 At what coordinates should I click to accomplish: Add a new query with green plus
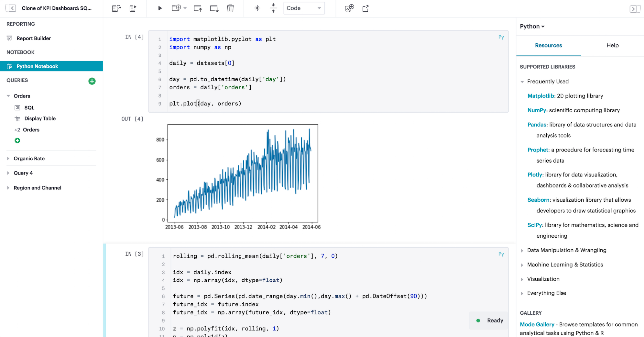click(92, 81)
